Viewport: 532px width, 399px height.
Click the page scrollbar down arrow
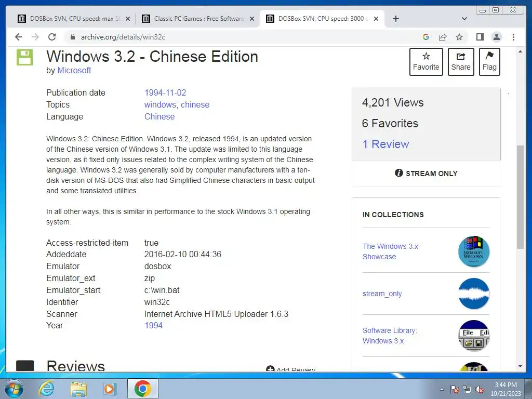tap(520, 366)
